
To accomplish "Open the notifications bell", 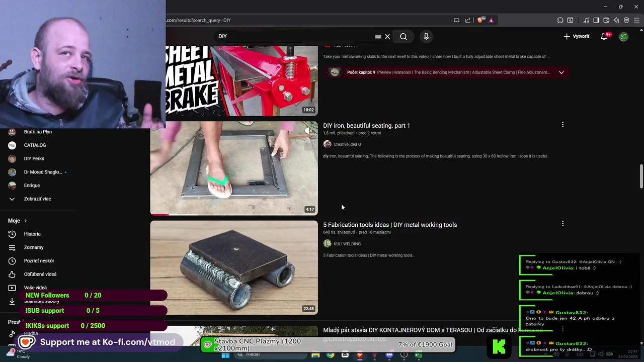I will (x=604, y=36).
